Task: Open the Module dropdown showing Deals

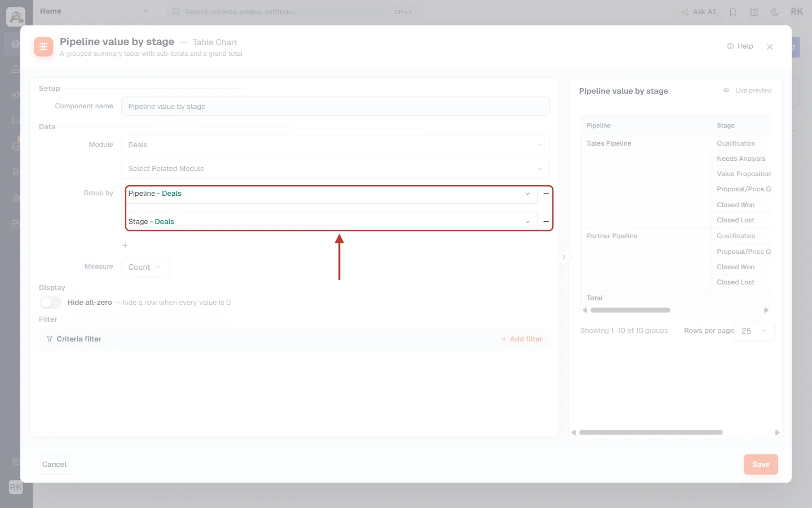Action: (336, 145)
